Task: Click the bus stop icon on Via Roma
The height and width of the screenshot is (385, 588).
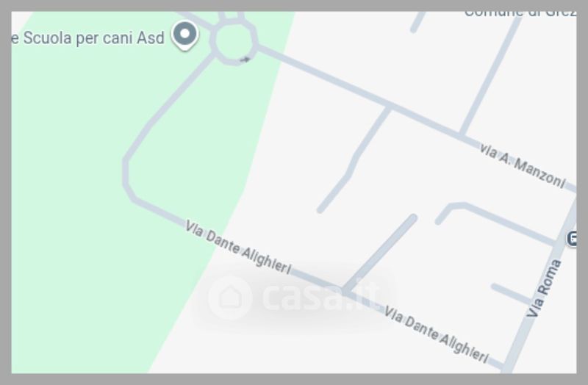Action: pos(572,239)
